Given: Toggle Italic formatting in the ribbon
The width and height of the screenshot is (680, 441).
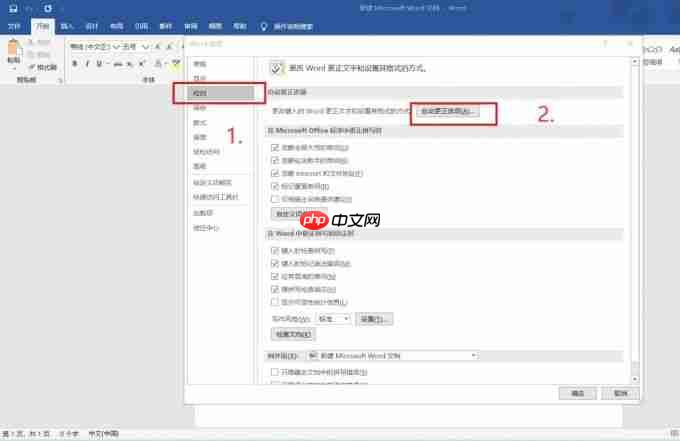Looking at the screenshot, I should [x=87, y=64].
